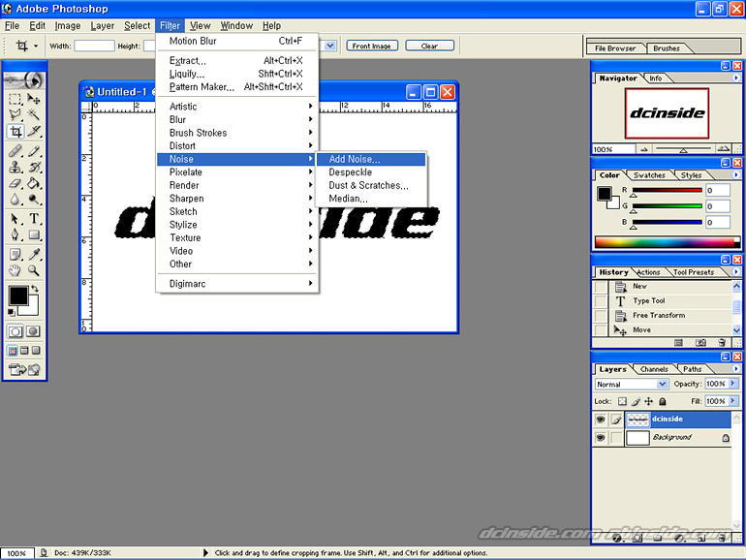This screenshot has width=746, height=560.
Task: Open the Brushes palette tab
Action: [667, 48]
